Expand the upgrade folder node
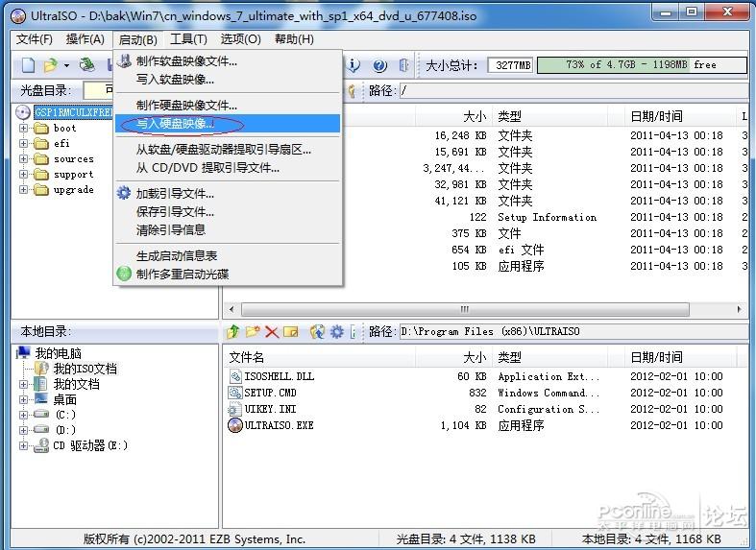The height and width of the screenshot is (550, 756). [x=23, y=190]
